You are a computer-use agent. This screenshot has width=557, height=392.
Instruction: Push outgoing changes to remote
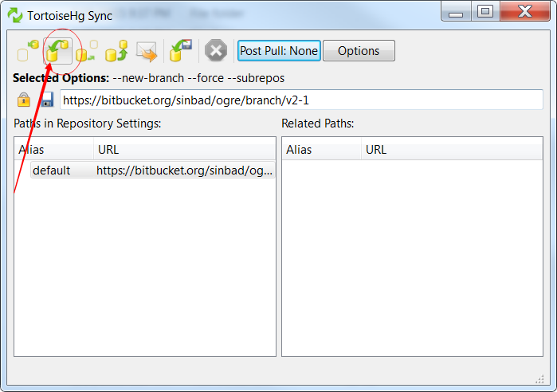pyautogui.click(x=116, y=51)
